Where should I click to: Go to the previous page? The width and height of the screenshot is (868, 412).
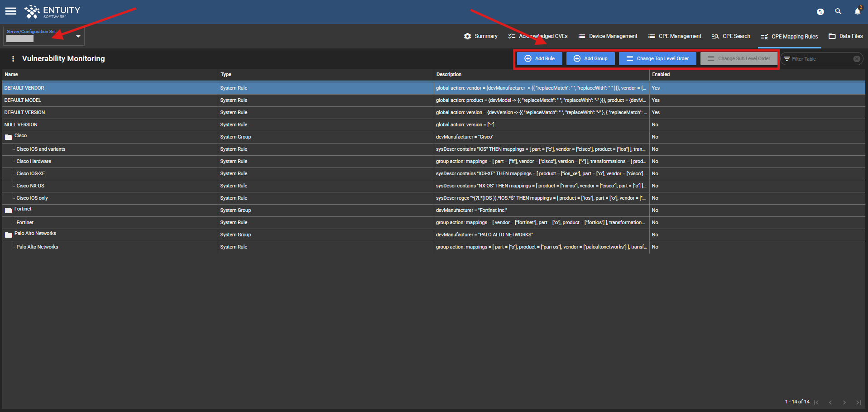(830, 402)
